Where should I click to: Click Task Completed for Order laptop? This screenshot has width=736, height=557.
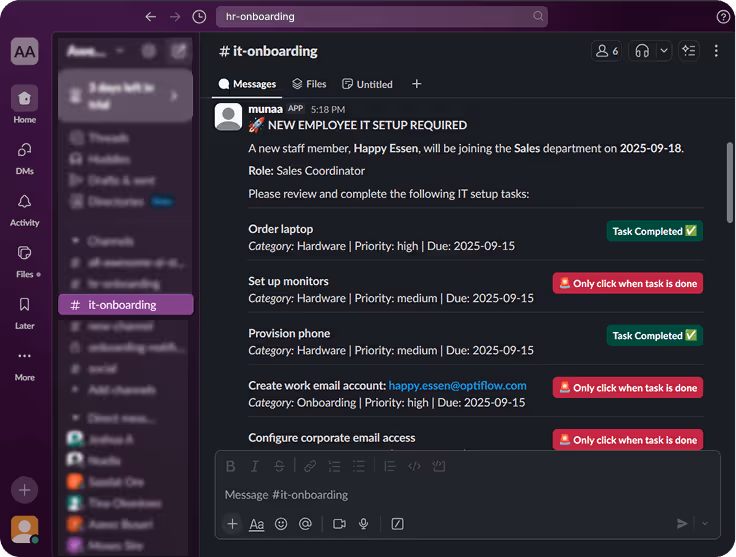[x=654, y=231]
